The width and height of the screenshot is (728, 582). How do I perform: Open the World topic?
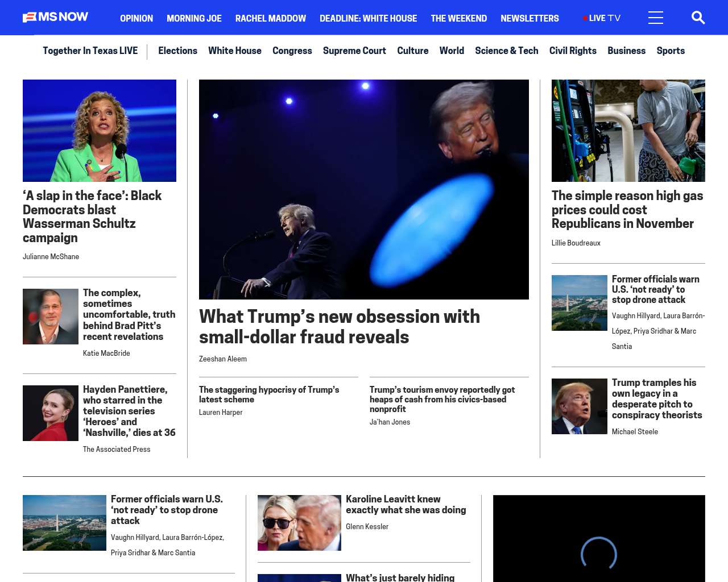point(452,51)
